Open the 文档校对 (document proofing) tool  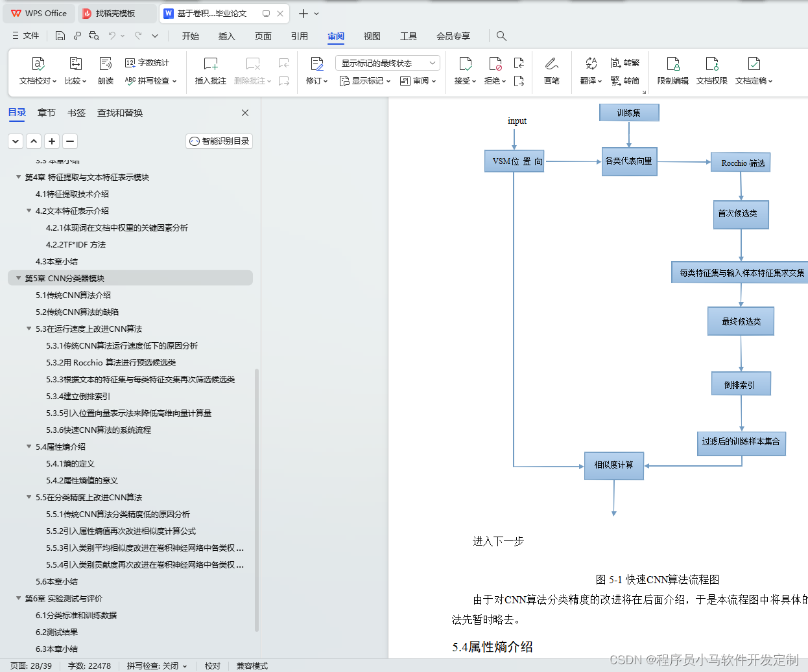coord(38,71)
